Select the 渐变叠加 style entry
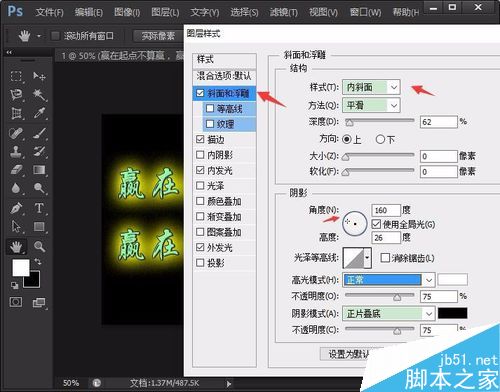The width and height of the screenshot is (500, 392). click(x=224, y=217)
